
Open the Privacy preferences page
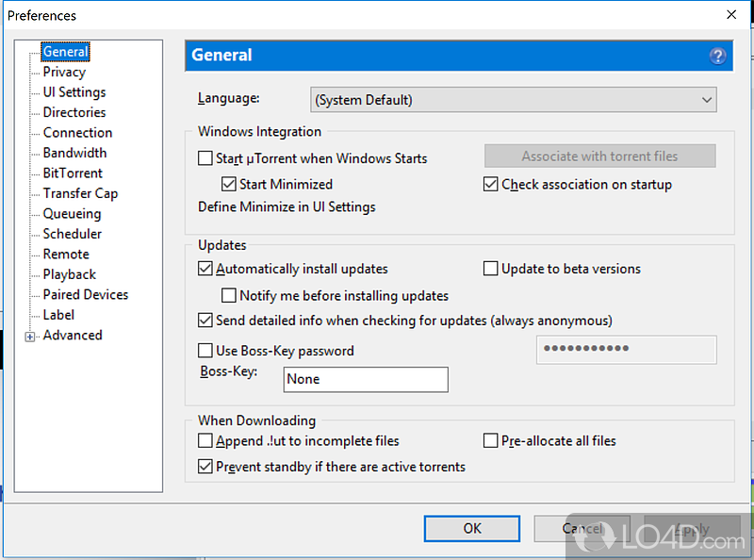[64, 72]
